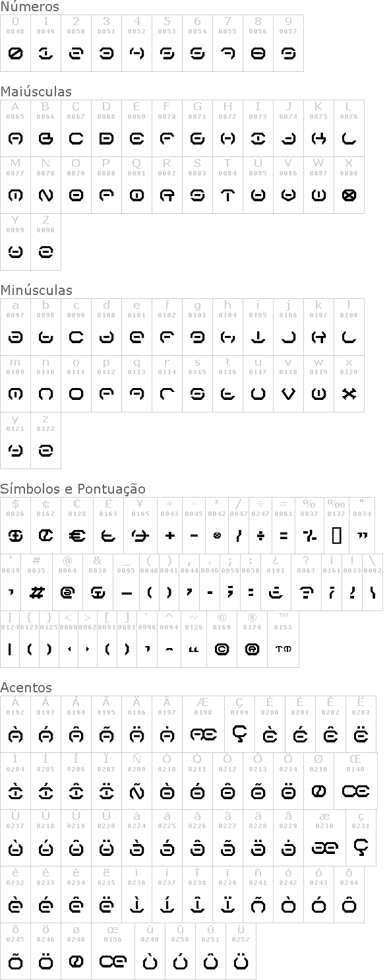Select the per mille glyph cell (0137)
Image resolution: width=389 pixels, height=980 pixels.
point(336,525)
